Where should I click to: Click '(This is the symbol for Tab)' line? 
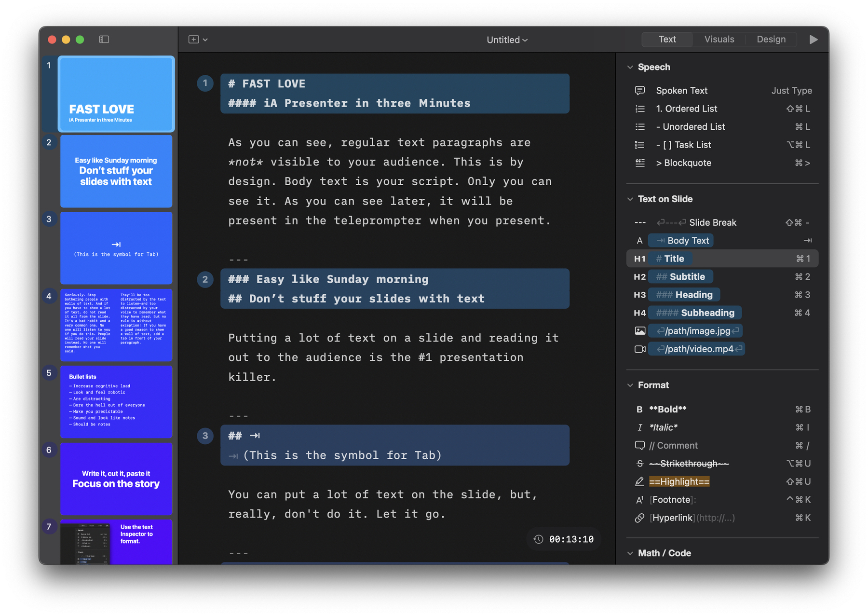click(x=342, y=455)
